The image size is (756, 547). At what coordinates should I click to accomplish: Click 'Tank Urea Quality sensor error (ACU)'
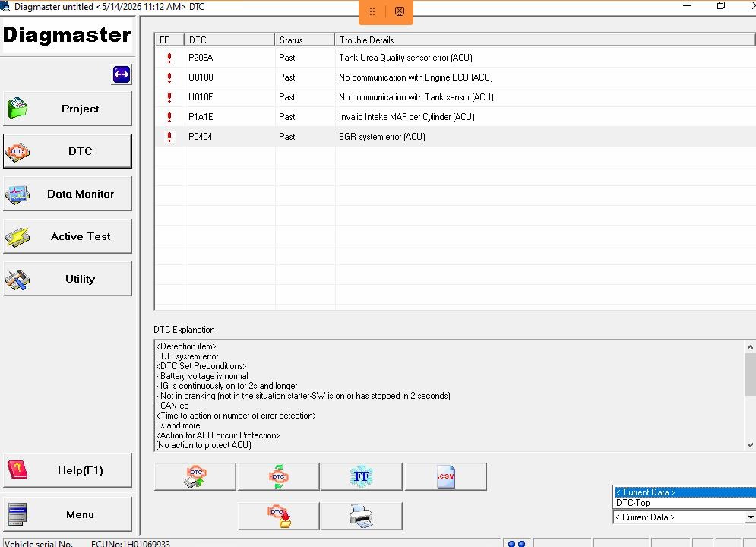[x=406, y=57]
